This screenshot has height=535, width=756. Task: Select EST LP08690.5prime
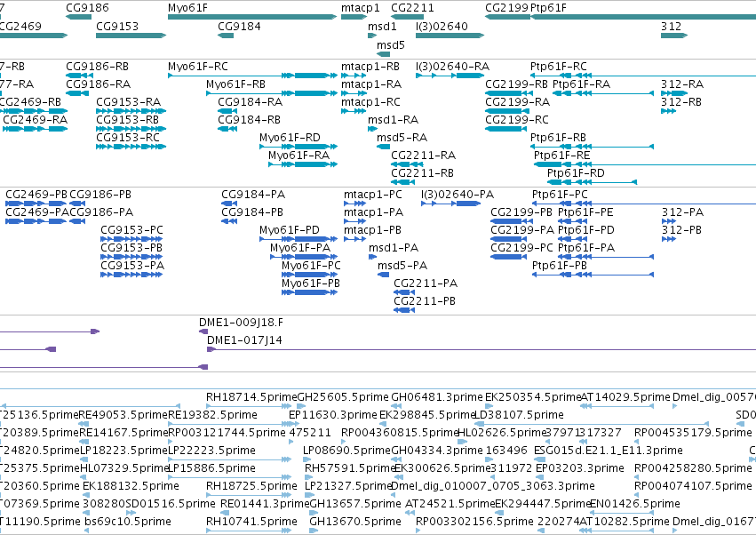(306, 459)
